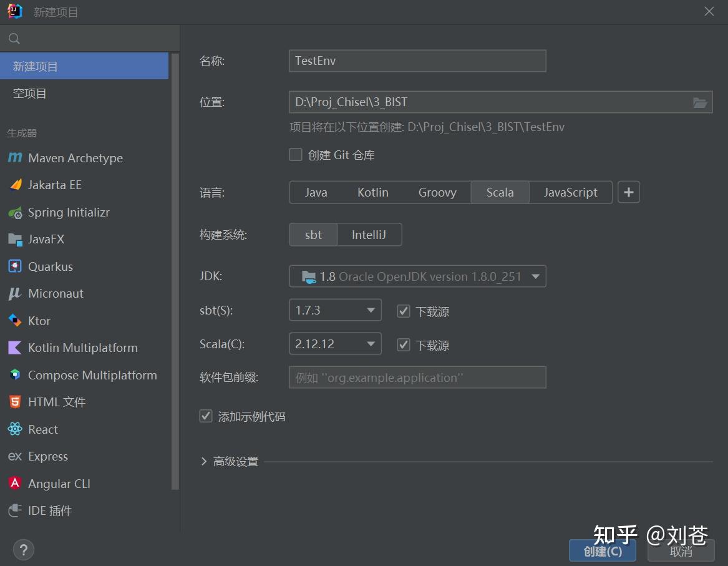Switch to the 空项目 sidebar entry

click(28, 93)
